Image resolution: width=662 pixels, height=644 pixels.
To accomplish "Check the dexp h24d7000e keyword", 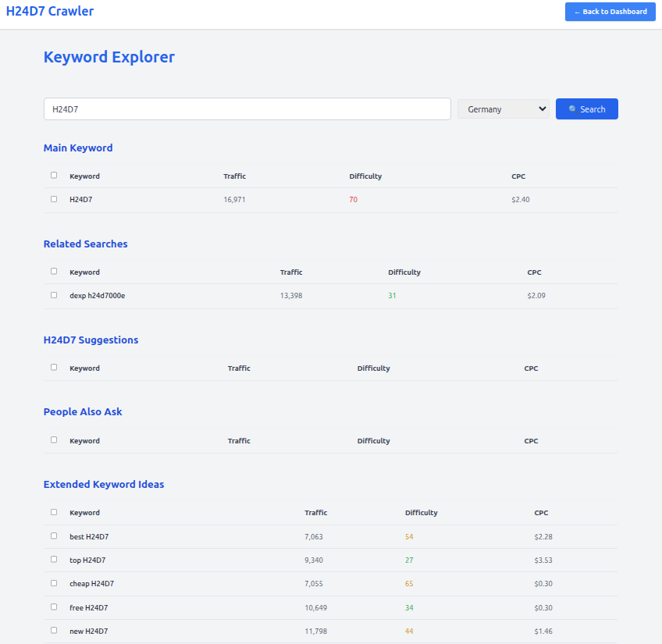I will [53, 295].
